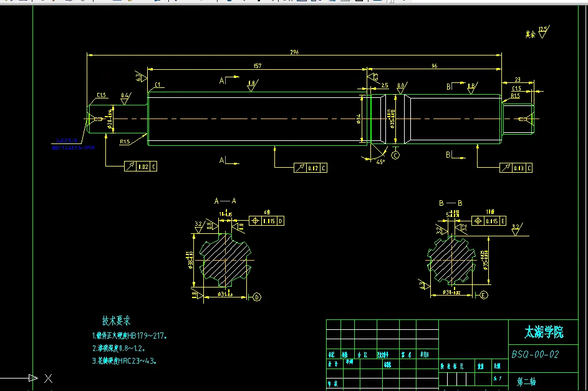The image size is (588, 391).
Task: Select φ31 dimension under B-B section
Action: [x=451, y=292]
